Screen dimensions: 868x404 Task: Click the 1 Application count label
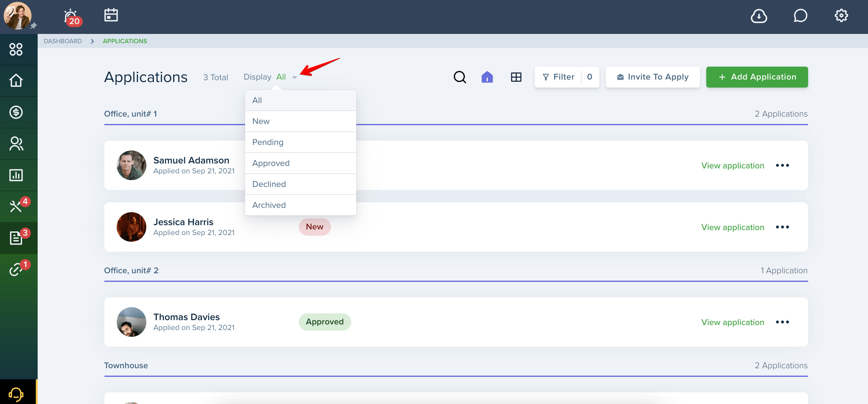point(784,270)
